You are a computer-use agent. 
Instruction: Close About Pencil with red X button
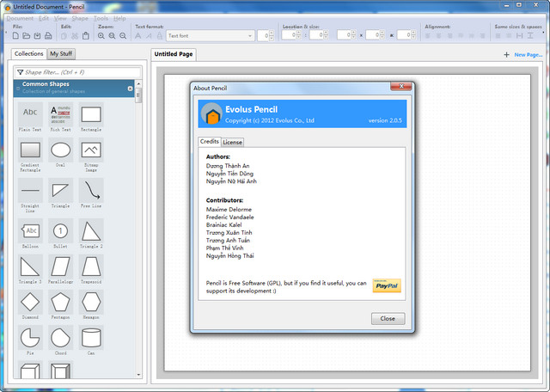pos(401,86)
